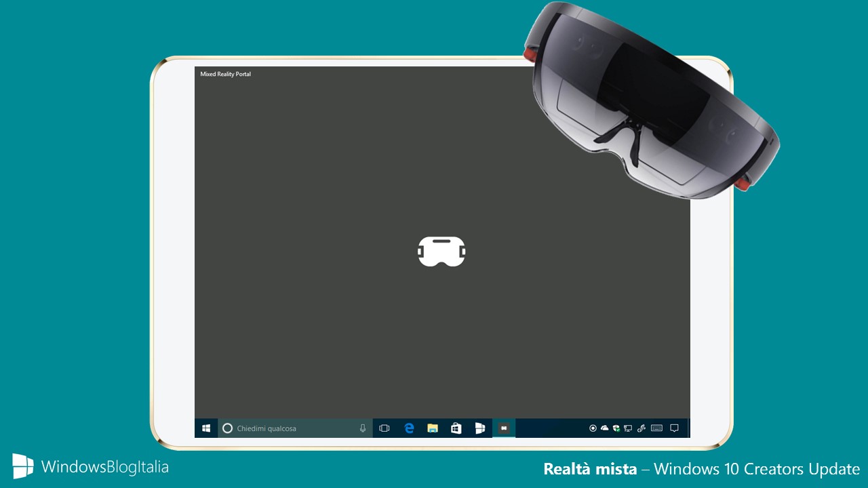
Task: Launch Microsoft Edge from the taskbar
Action: pyautogui.click(x=409, y=428)
